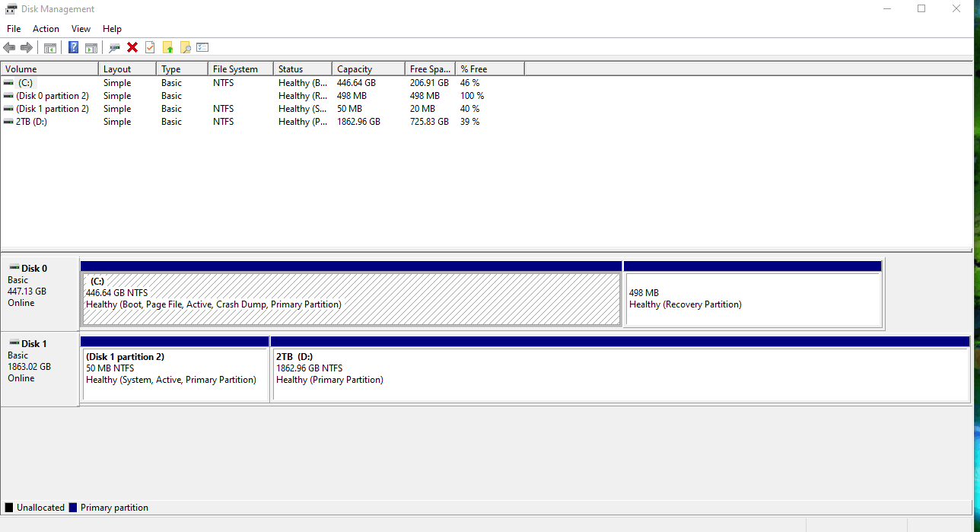The image size is (980, 532).
Task: Sort by the Volume column header
Action: tap(49, 68)
